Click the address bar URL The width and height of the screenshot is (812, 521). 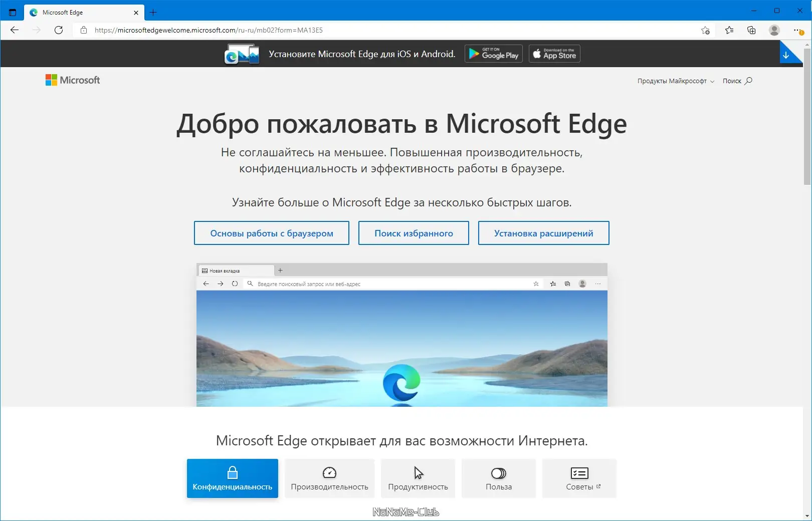pyautogui.click(x=209, y=30)
